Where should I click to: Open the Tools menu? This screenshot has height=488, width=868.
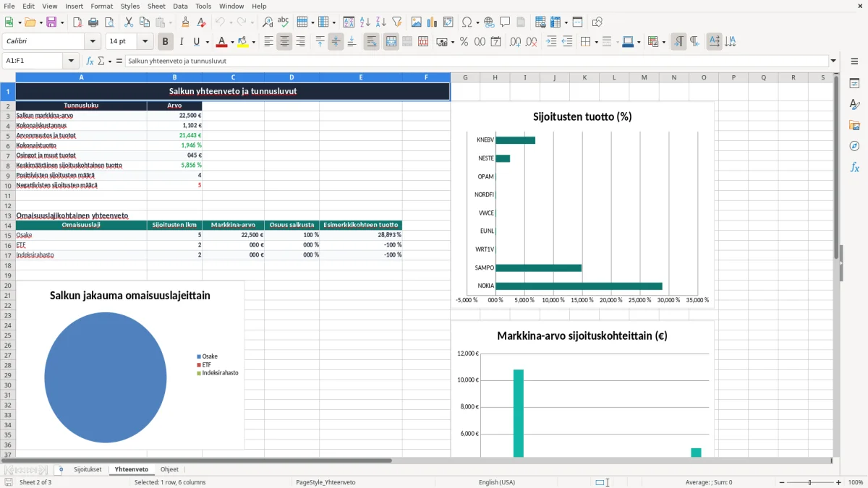pos(203,6)
